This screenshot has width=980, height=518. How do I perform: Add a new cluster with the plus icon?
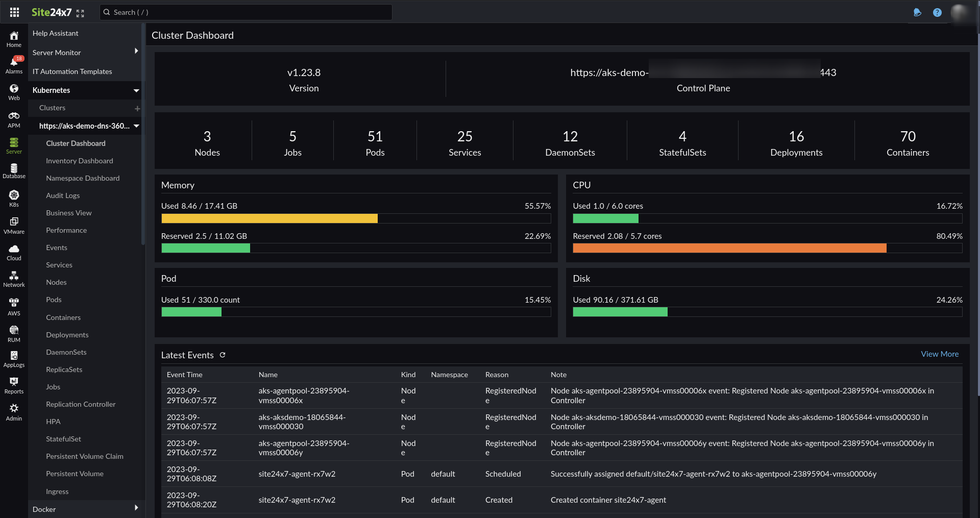tap(137, 108)
